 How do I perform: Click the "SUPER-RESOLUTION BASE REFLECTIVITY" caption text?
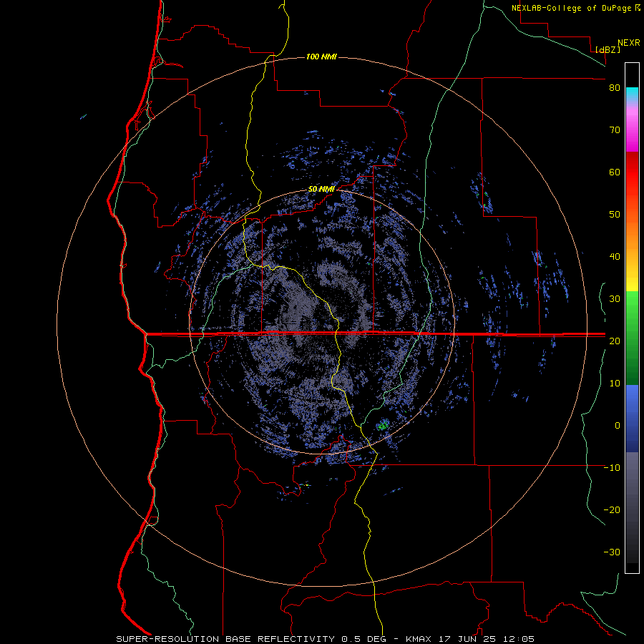coord(225,639)
